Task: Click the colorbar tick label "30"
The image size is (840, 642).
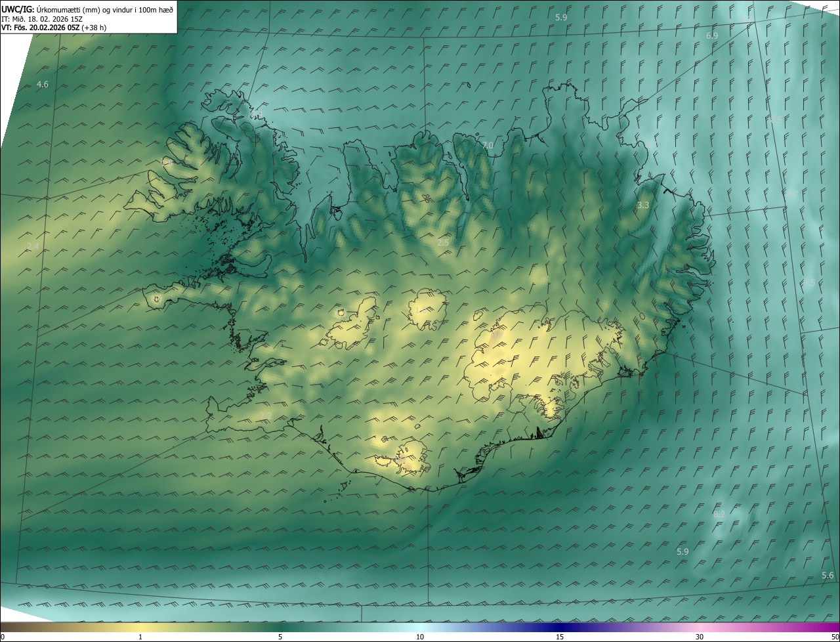Action: click(700, 637)
